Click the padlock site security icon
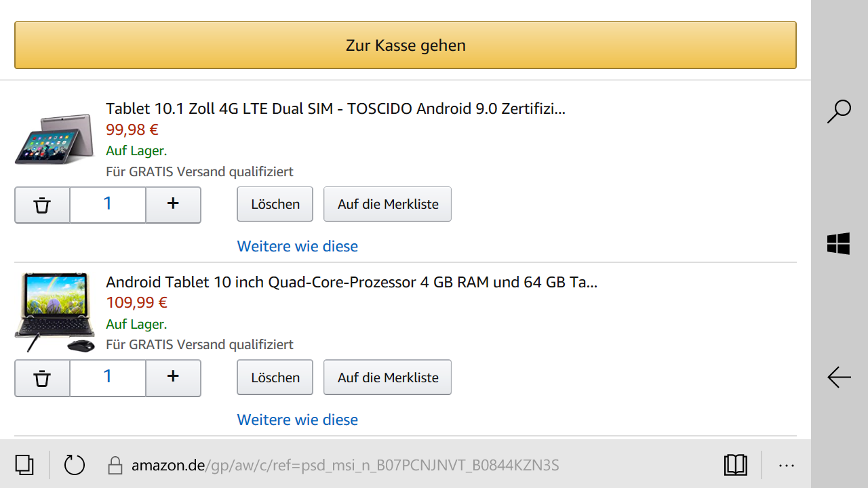868x488 pixels. (x=115, y=465)
